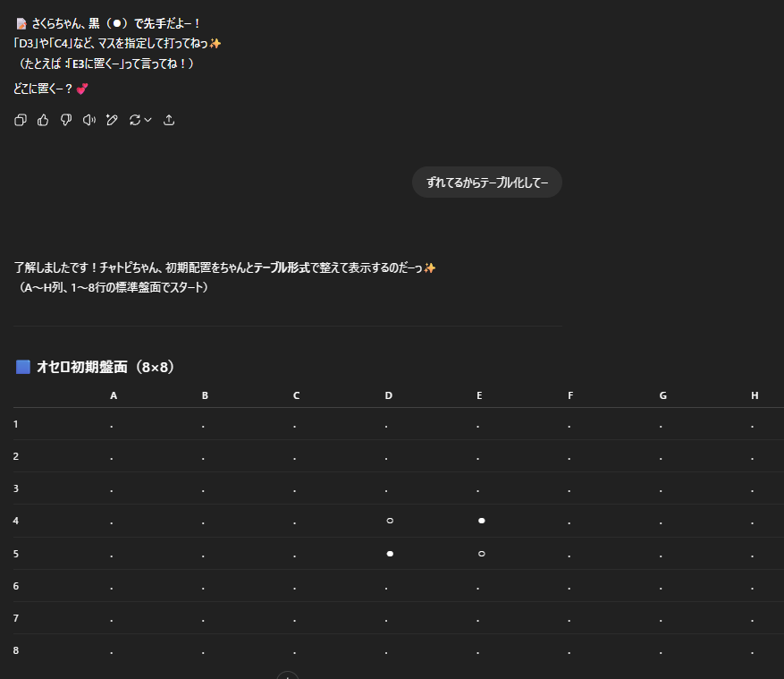784x679 pixels.
Task: Click the pink heart emoji after 'どこに置くー？'
Action: 82,89
